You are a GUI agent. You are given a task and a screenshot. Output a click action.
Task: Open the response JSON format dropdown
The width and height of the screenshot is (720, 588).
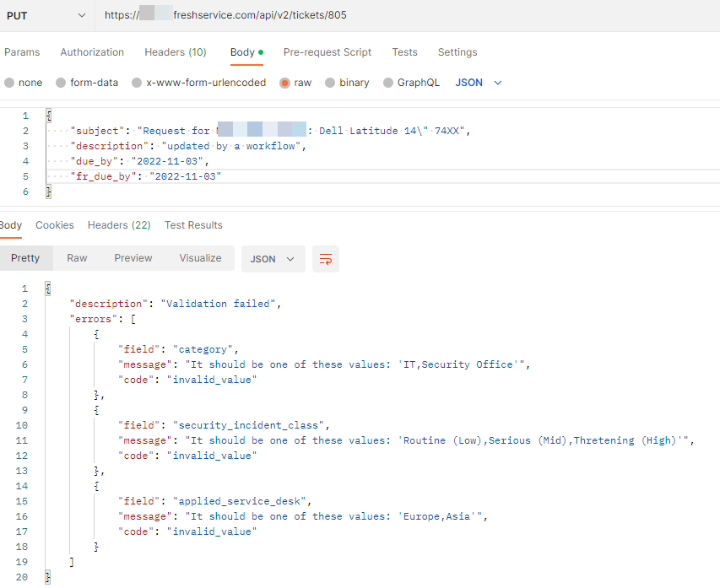click(273, 259)
